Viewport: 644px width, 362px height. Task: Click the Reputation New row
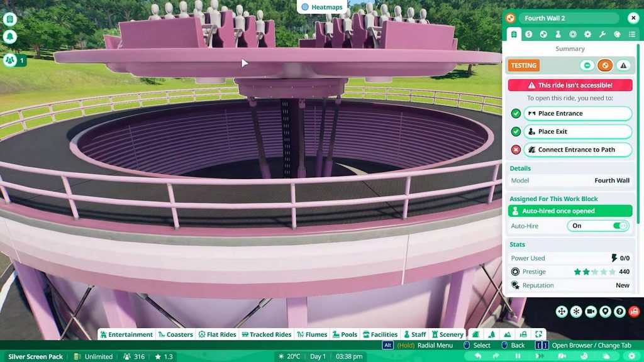coord(570,285)
